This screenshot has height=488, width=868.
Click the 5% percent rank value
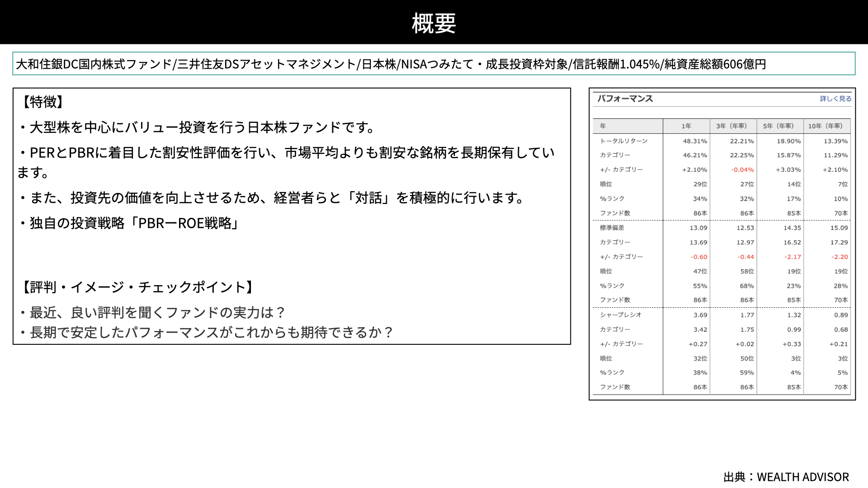(843, 373)
